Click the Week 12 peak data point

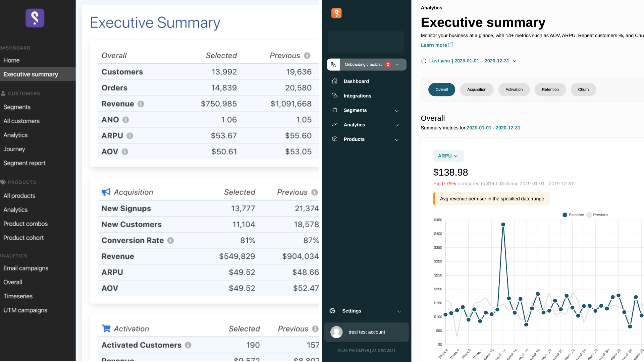pos(503,225)
